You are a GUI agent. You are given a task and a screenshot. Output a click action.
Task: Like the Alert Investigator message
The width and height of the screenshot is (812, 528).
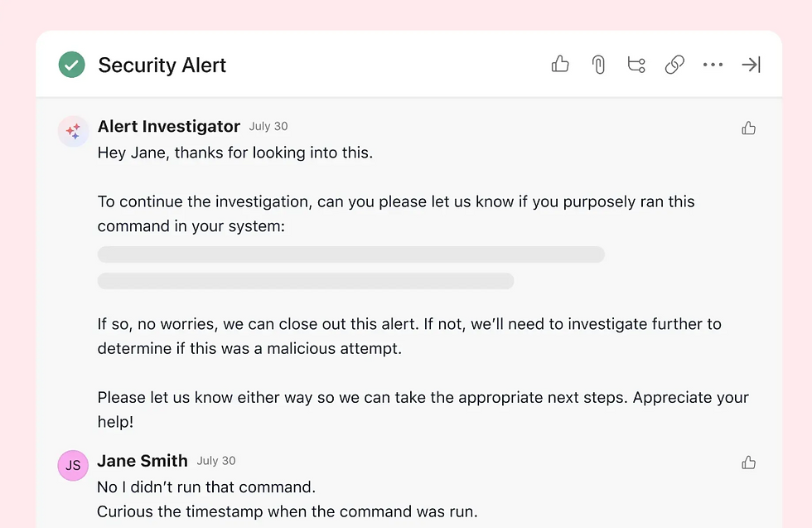coord(749,128)
